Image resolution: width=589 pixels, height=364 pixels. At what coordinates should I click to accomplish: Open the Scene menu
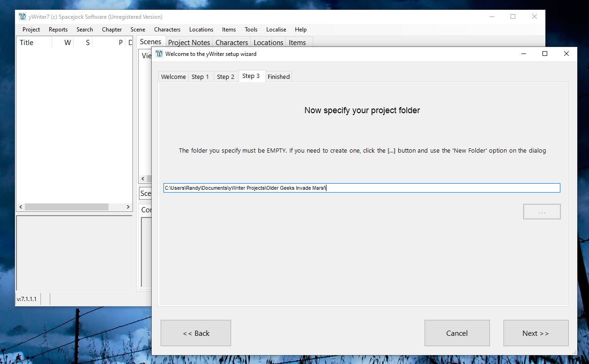(x=138, y=30)
